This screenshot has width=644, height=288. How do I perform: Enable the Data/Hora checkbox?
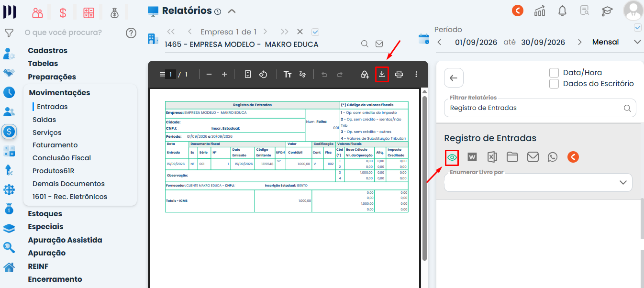(x=554, y=73)
